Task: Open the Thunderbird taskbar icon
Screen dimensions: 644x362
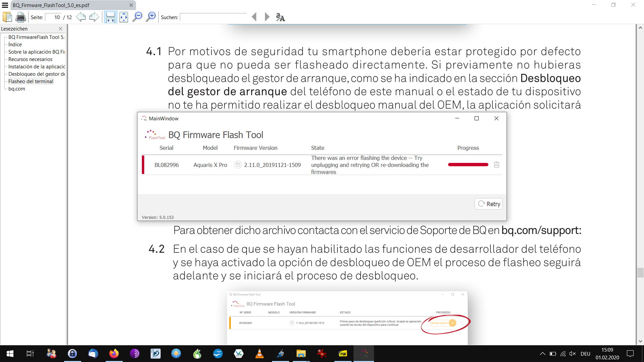Action: 93,354
